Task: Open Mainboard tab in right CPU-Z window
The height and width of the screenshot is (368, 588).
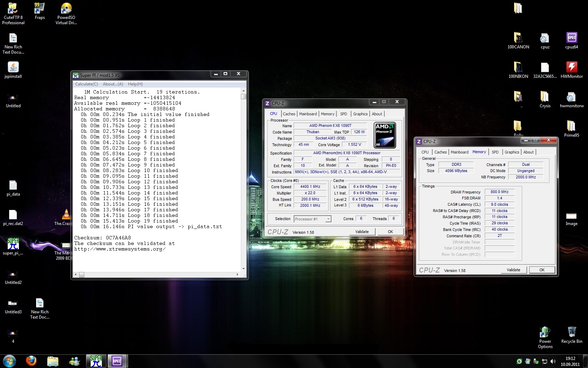Action: 460,152
